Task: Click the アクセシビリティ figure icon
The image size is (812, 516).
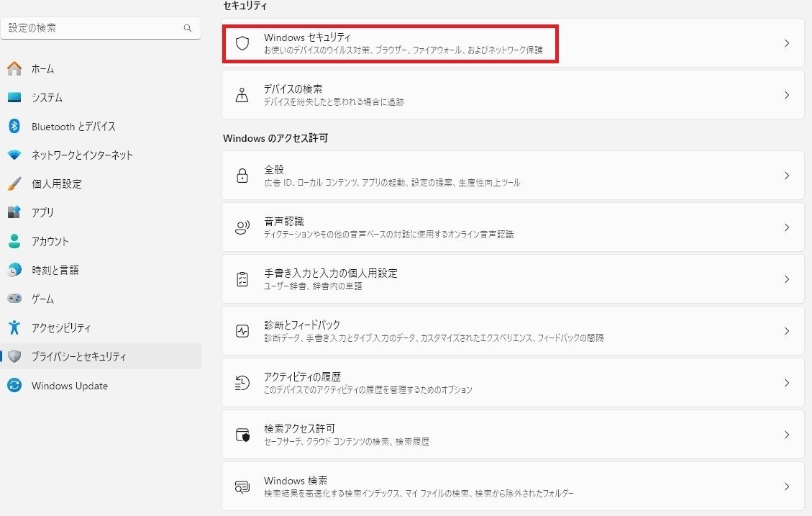Action: click(x=14, y=327)
